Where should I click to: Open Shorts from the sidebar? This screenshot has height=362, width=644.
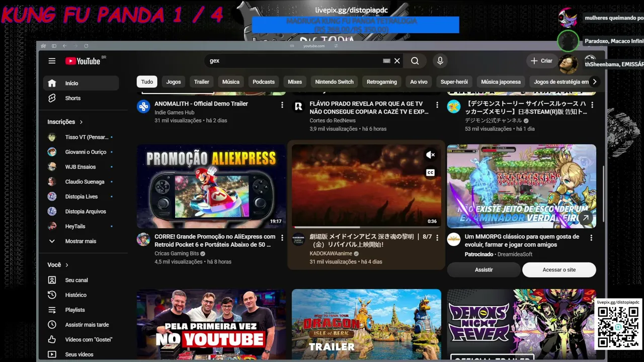pyautogui.click(x=81, y=98)
